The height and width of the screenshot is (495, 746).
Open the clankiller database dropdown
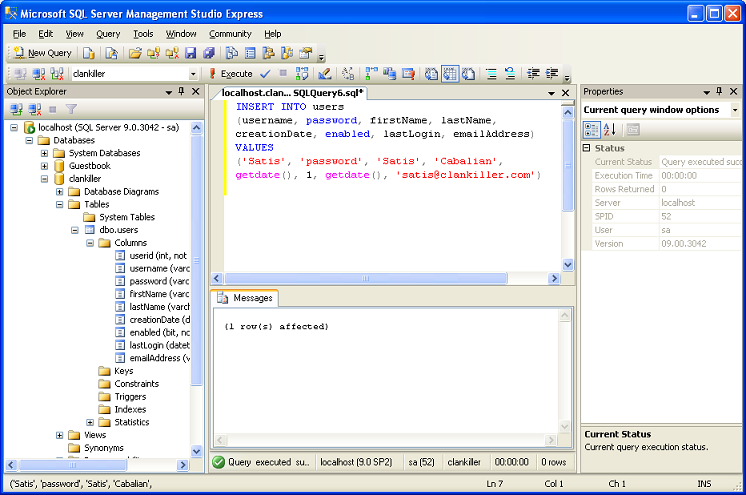pyautogui.click(x=193, y=74)
